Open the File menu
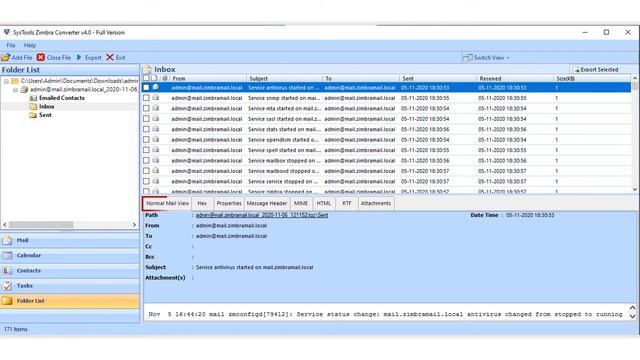 click(x=11, y=45)
